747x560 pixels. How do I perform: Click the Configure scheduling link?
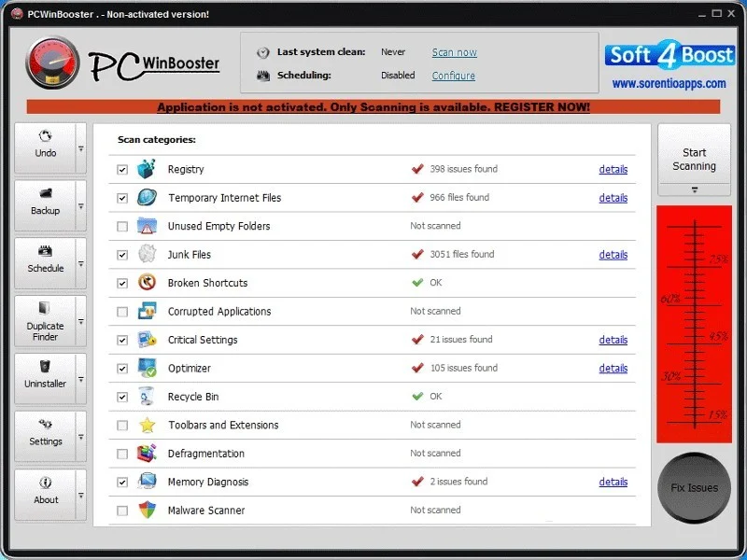tap(453, 76)
